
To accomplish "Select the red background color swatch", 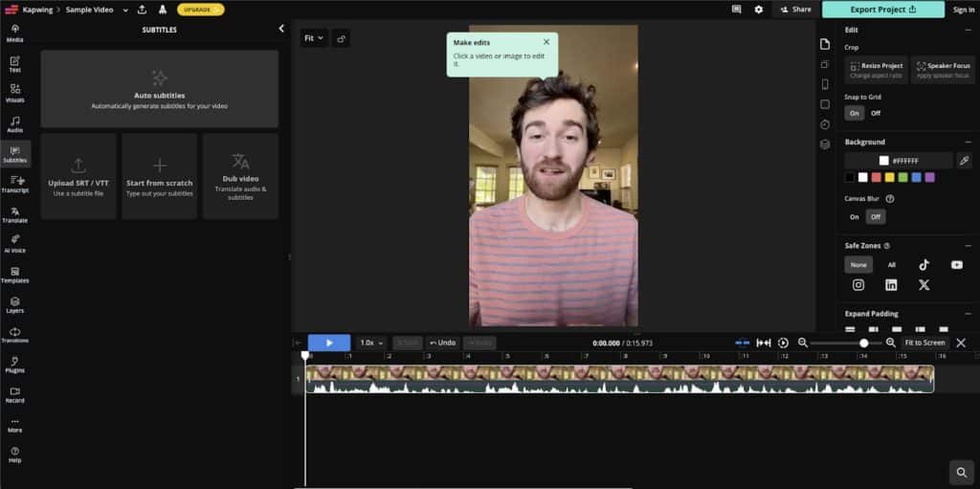I will click(x=877, y=178).
